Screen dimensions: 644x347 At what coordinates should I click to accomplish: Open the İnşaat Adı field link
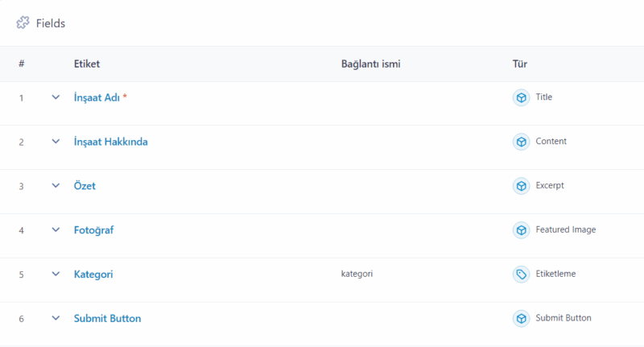tap(97, 97)
